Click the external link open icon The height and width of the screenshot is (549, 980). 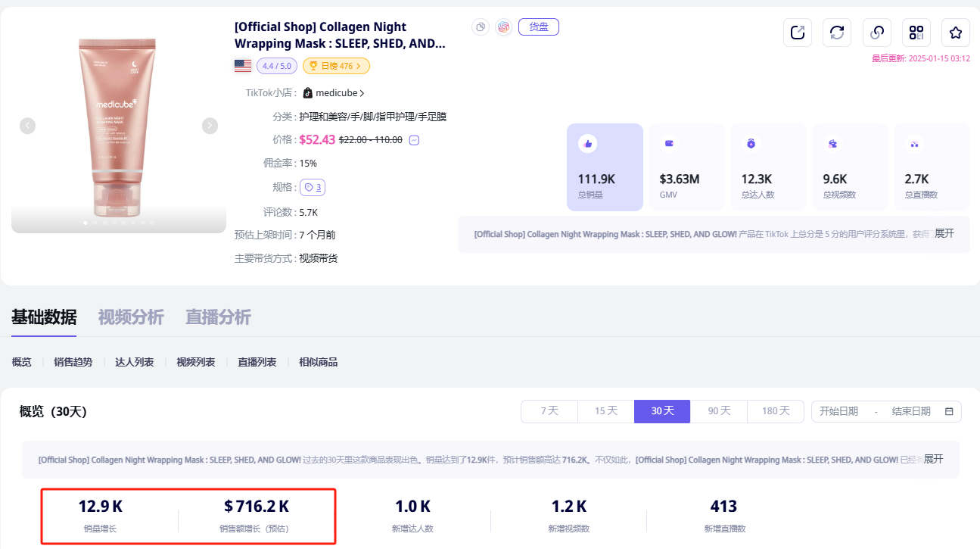coord(798,33)
